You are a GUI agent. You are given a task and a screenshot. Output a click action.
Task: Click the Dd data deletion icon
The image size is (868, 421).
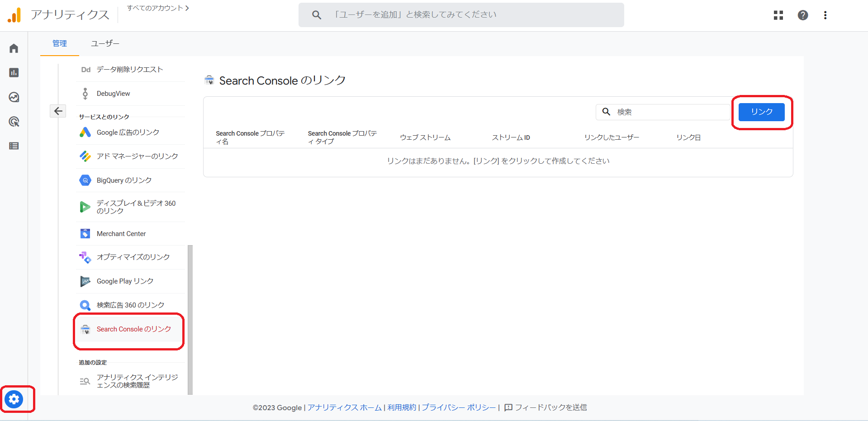86,70
